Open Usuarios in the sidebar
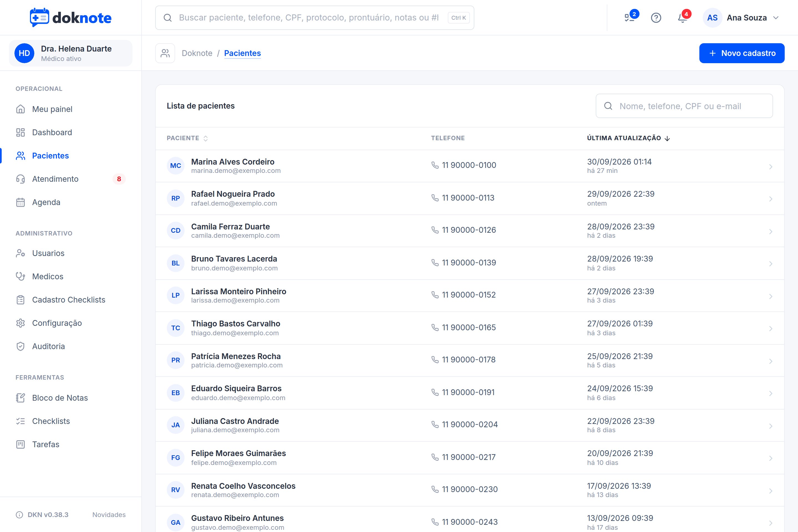 click(71, 253)
